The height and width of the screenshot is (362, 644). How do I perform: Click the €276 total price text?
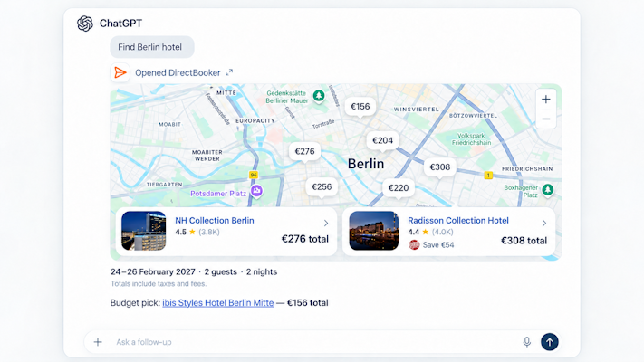304,239
